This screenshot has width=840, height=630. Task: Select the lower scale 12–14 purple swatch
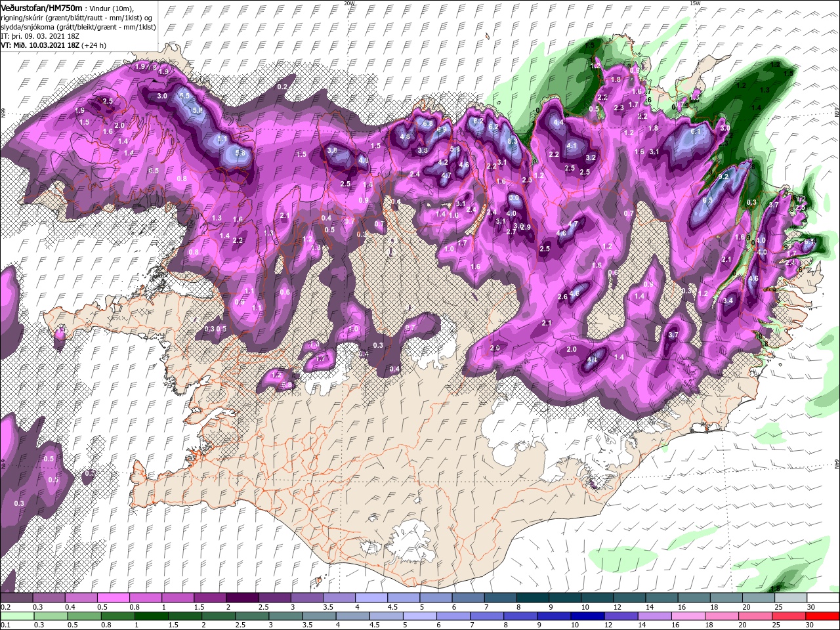621,616
